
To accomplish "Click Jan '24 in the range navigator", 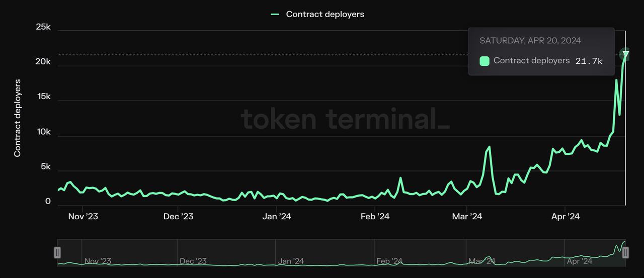I will pos(291,261).
